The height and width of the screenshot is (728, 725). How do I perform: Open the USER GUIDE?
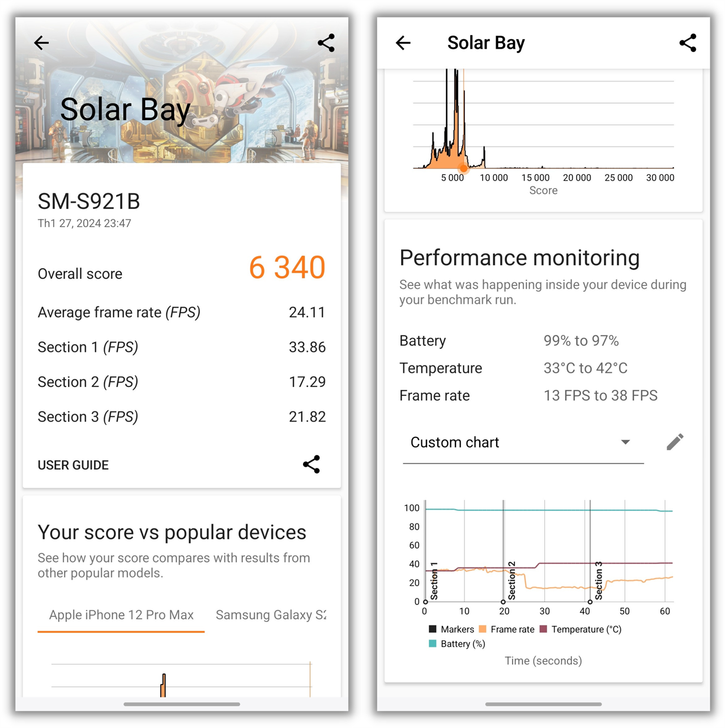[x=72, y=464]
